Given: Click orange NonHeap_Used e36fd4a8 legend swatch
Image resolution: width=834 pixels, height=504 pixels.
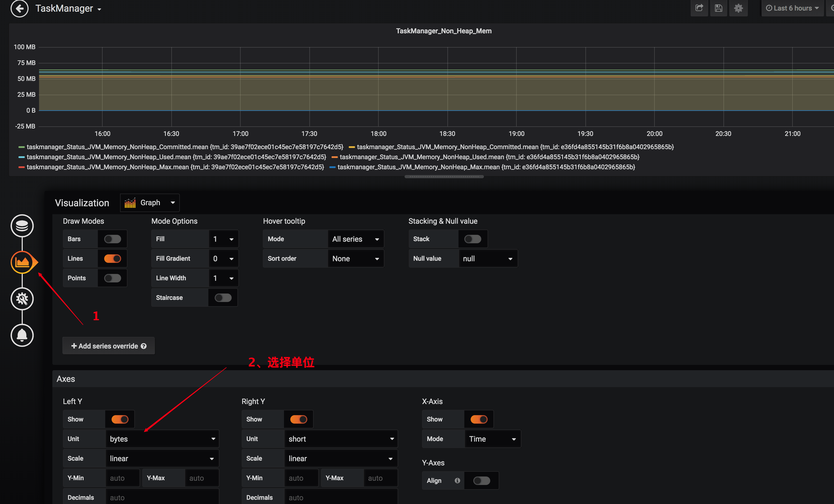Looking at the screenshot, I should (334, 157).
